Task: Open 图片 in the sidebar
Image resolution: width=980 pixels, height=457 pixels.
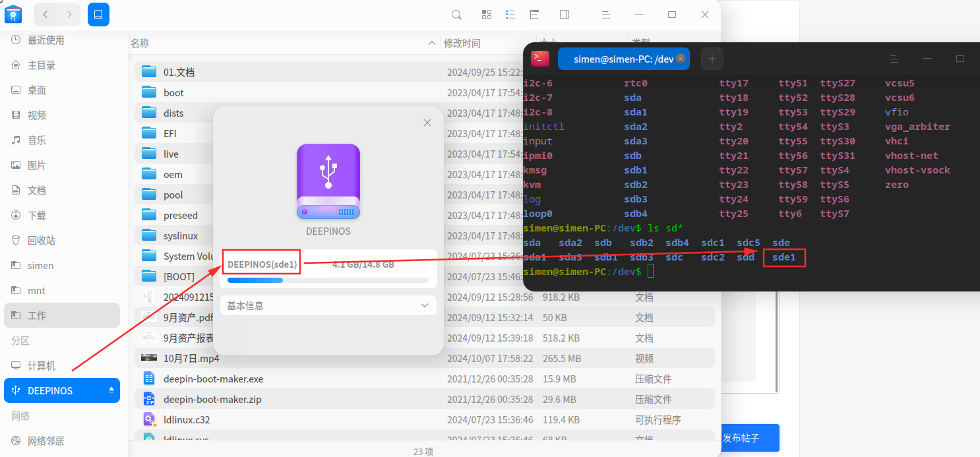Action: coord(62,166)
